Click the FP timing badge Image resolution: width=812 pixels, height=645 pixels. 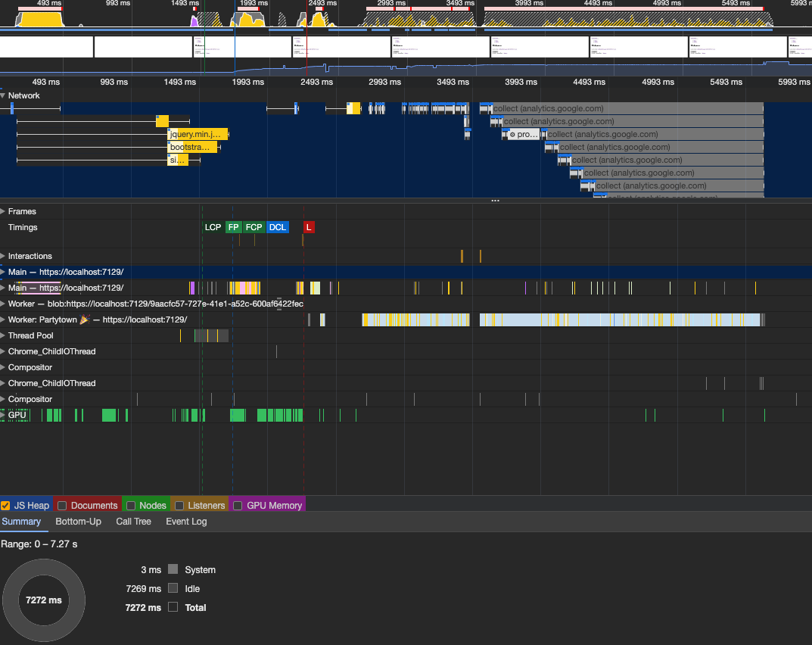[x=234, y=227]
